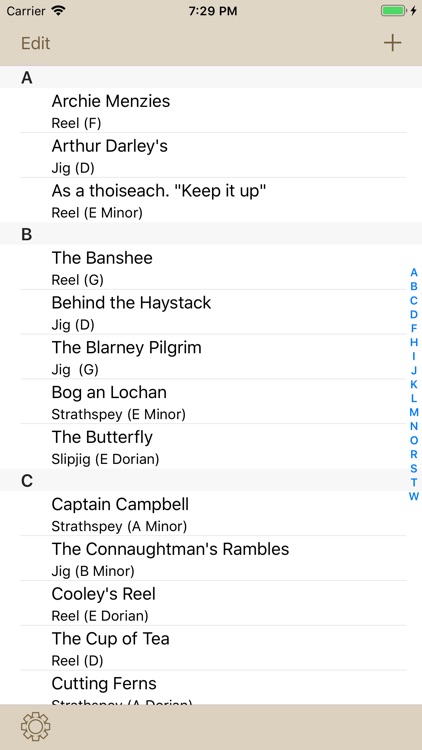Open settings via the gear icon
Viewport: 422px width, 750px height.
pos(35,727)
